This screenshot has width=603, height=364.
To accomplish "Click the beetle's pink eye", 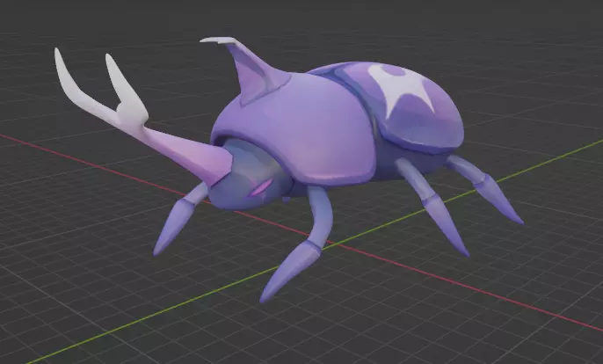I will (262, 186).
